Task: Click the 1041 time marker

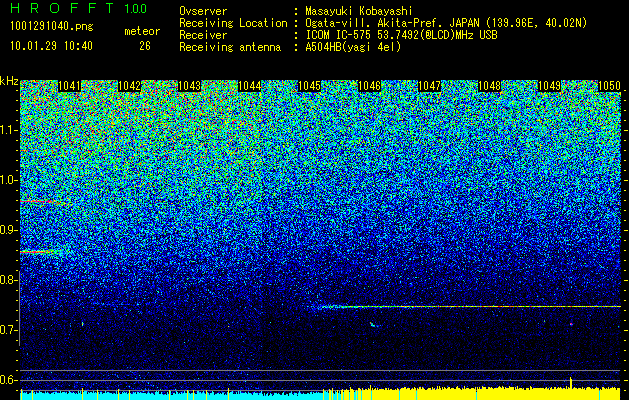Action: coord(69,86)
